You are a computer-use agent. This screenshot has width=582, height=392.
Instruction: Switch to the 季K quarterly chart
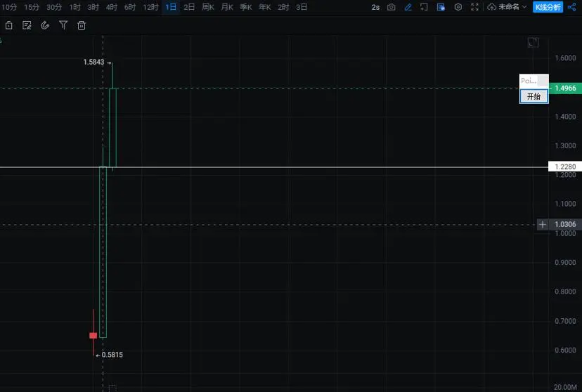[x=246, y=7]
